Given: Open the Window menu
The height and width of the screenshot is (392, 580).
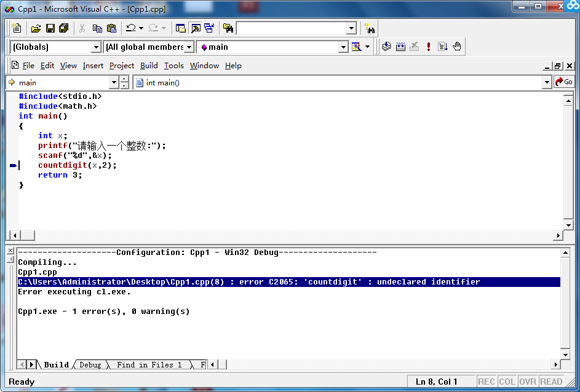Looking at the screenshot, I should pos(205,65).
